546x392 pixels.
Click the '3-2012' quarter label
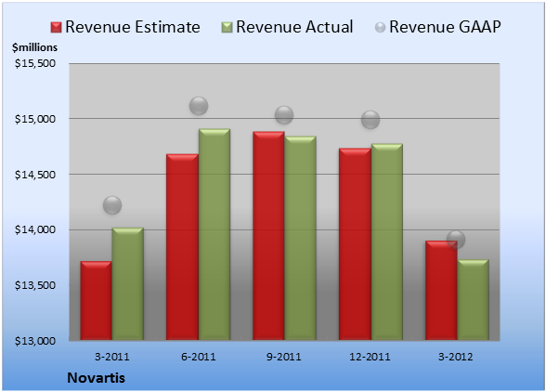tap(456, 357)
